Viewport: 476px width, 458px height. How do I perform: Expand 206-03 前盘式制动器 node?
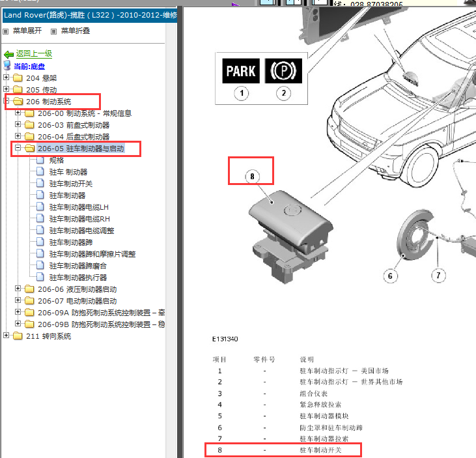[18, 124]
